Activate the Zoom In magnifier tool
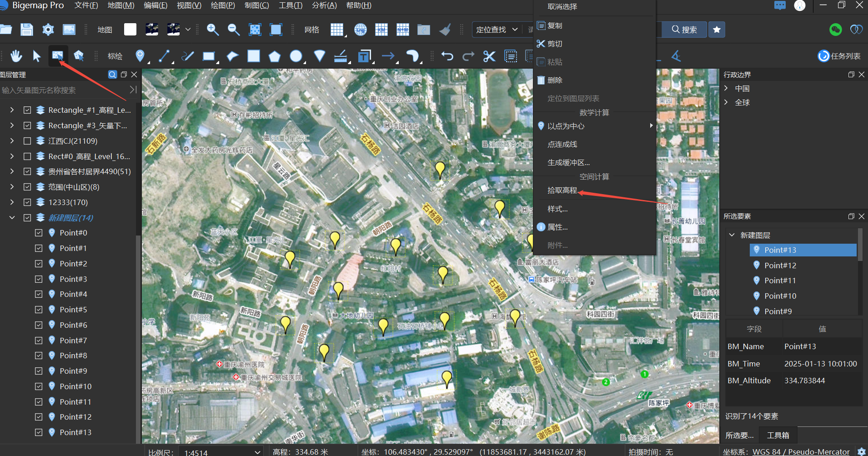 212,30
